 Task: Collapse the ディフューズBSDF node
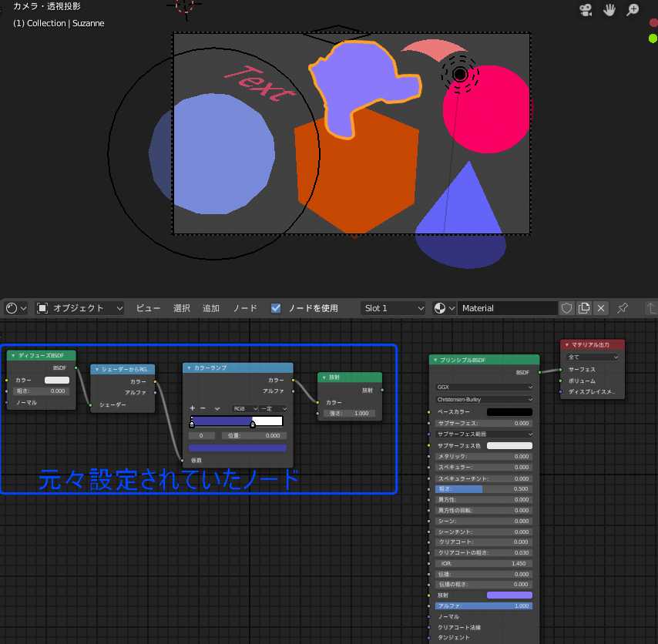tap(13, 355)
